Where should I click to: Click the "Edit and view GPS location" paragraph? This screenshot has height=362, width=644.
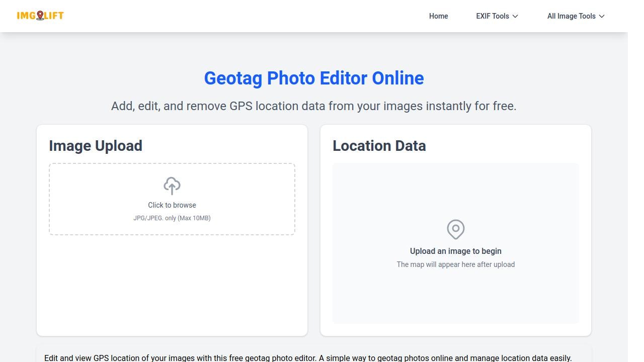(x=308, y=358)
